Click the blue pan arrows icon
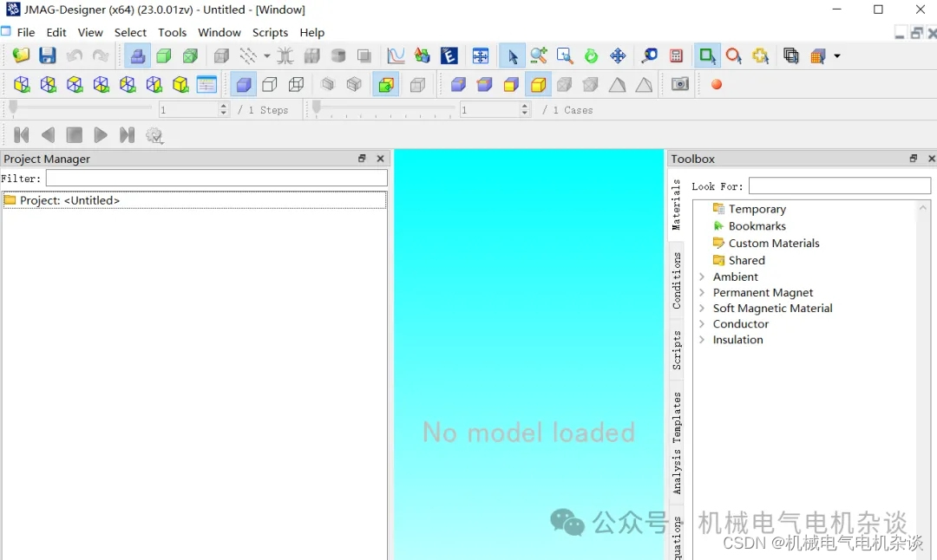The width and height of the screenshot is (937, 560). (618, 56)
